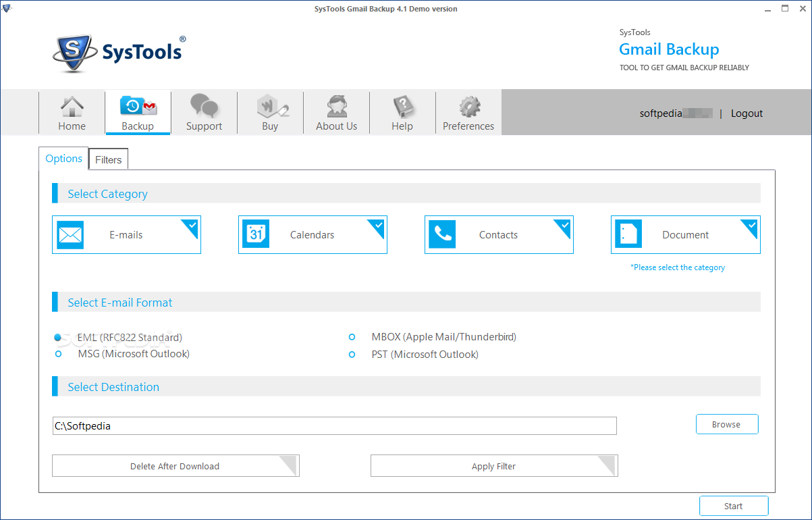Click the Gmail Backup product title
The width and height of the screenshot is (812, 520).
669,49
